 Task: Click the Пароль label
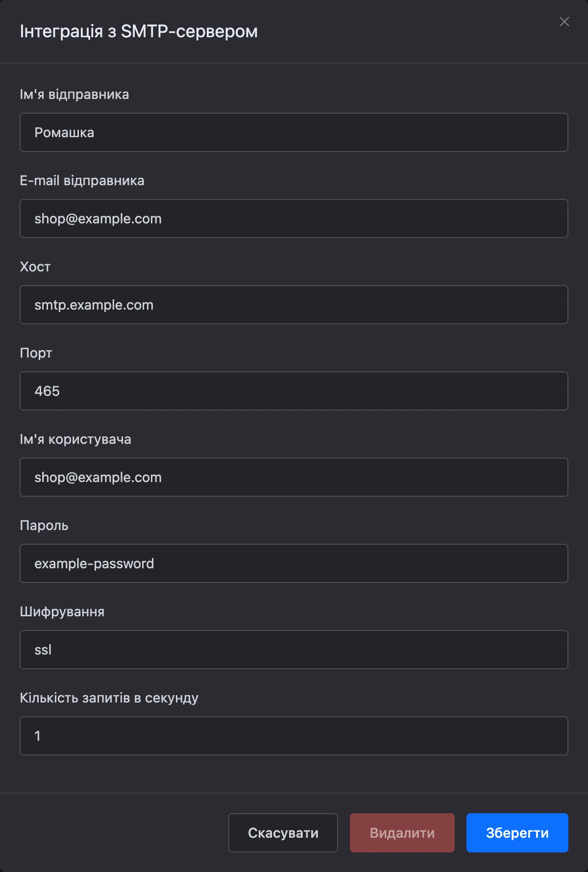pyautogui.click(x=44, y=526)
